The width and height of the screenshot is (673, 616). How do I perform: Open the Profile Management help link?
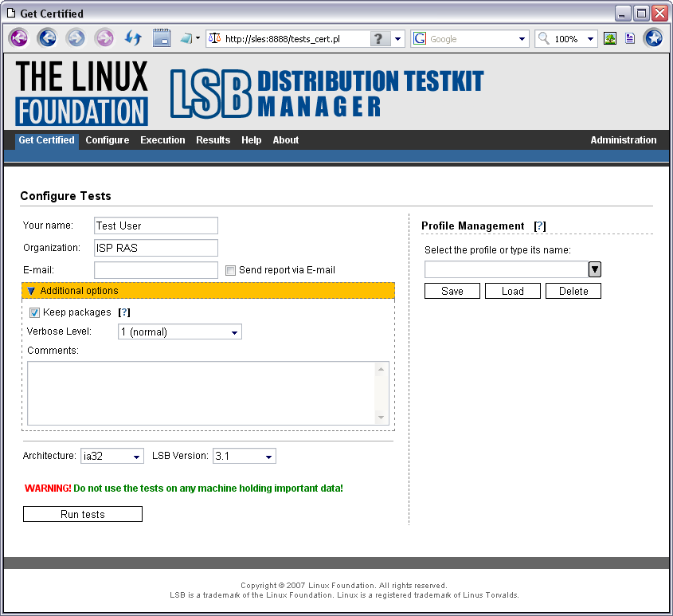[x=539, y=226]
